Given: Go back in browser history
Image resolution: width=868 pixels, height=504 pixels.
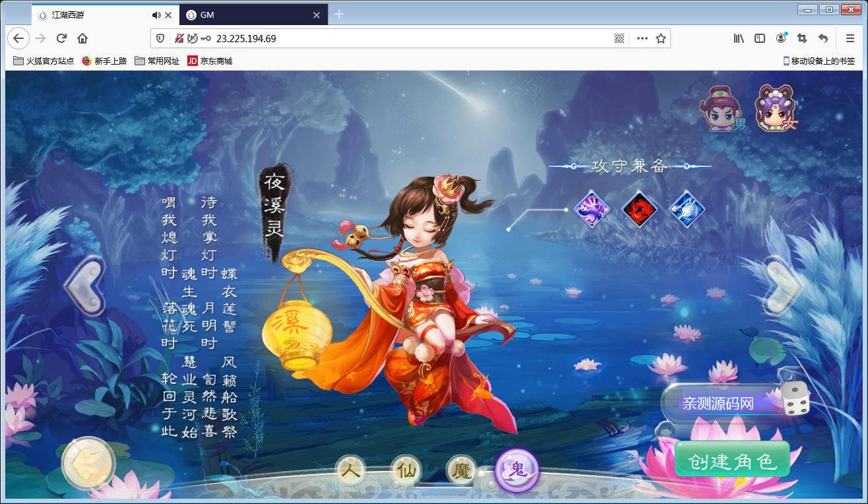Looking at the screenshot, I should (x=18, y=38).
